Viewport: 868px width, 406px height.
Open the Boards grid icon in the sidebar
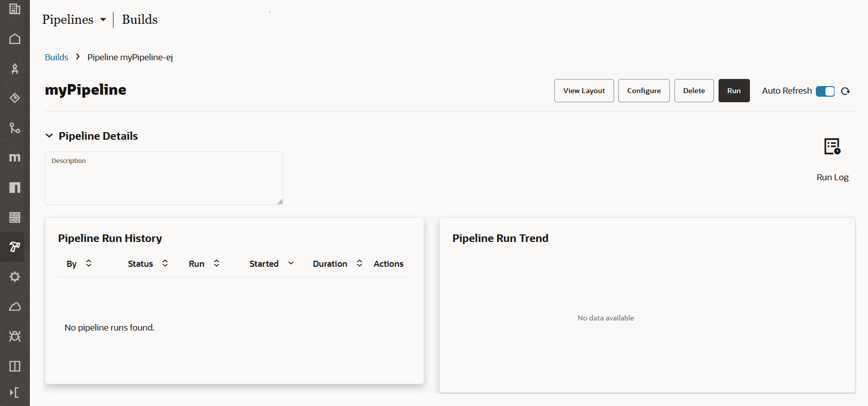(15, 217)
